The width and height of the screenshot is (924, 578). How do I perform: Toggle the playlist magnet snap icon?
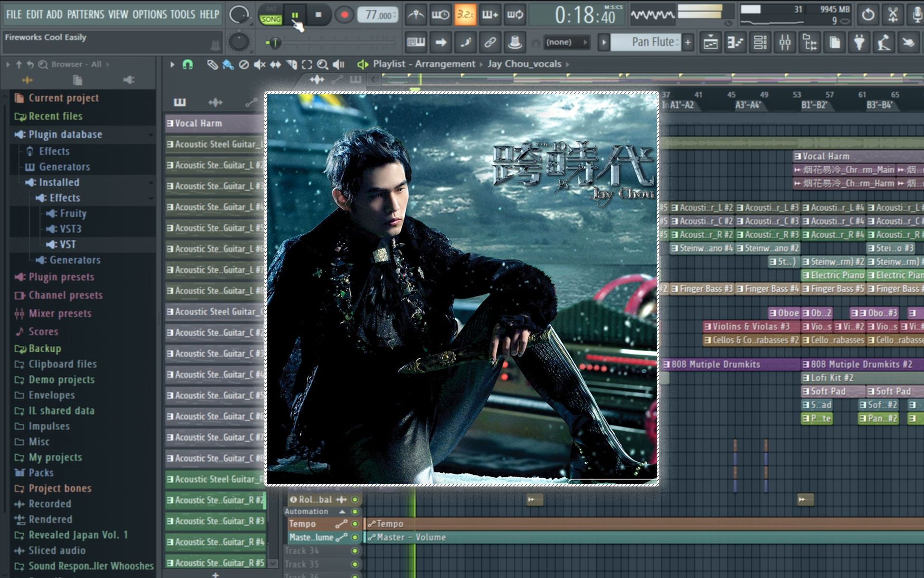pos(188,64)
